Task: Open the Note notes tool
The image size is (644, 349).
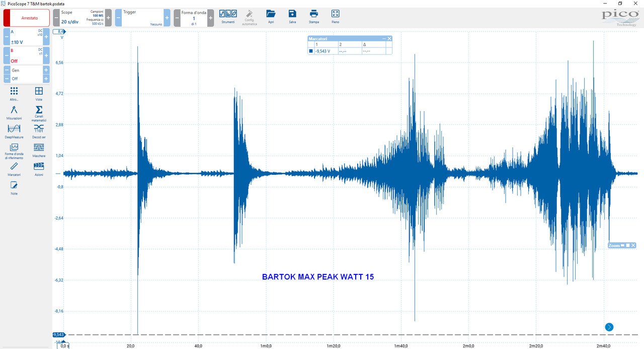Action: [x=14, y=188]
